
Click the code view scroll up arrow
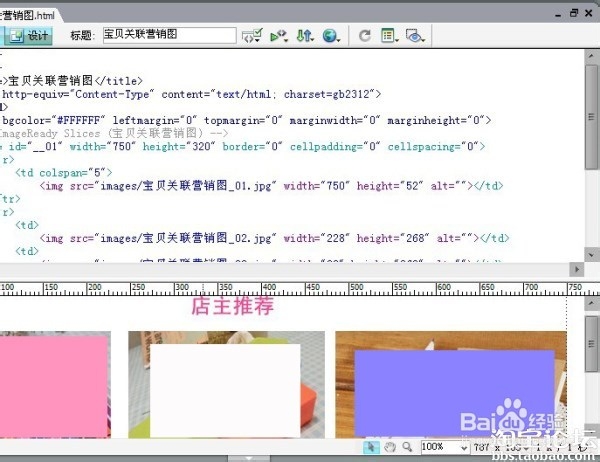[591, 56]
